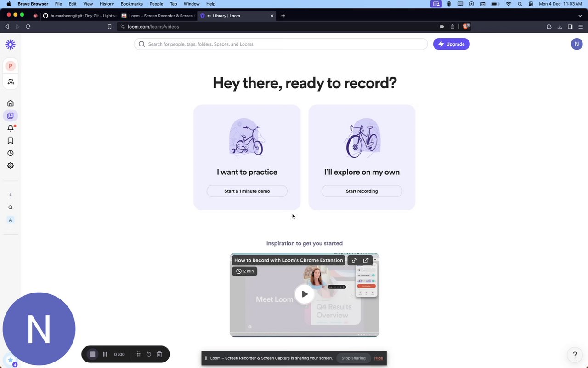588x368 pixels.
Task: Click the star badge with 4 at bottom-left
Action: click(10, 360)
